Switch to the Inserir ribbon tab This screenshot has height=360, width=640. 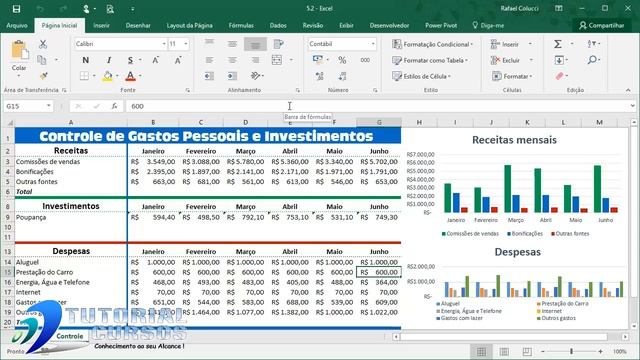point(101,25)
